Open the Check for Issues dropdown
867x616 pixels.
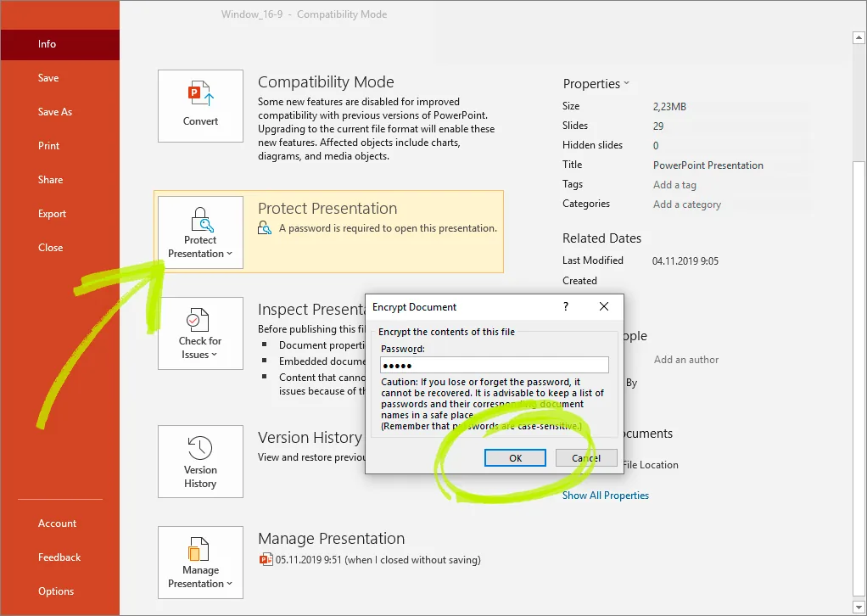pos(200,333)
